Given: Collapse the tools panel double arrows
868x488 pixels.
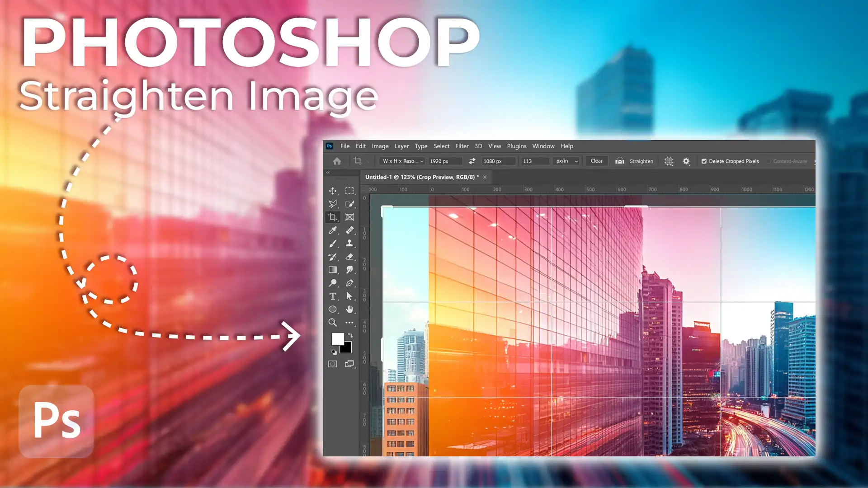Looking at the screenshot, I should coord(328,173).
